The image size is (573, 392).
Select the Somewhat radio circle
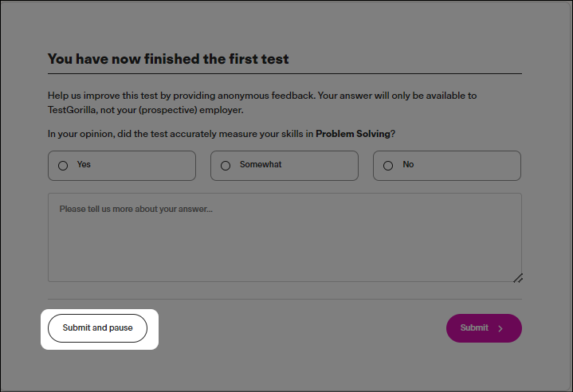pos(226,166)
